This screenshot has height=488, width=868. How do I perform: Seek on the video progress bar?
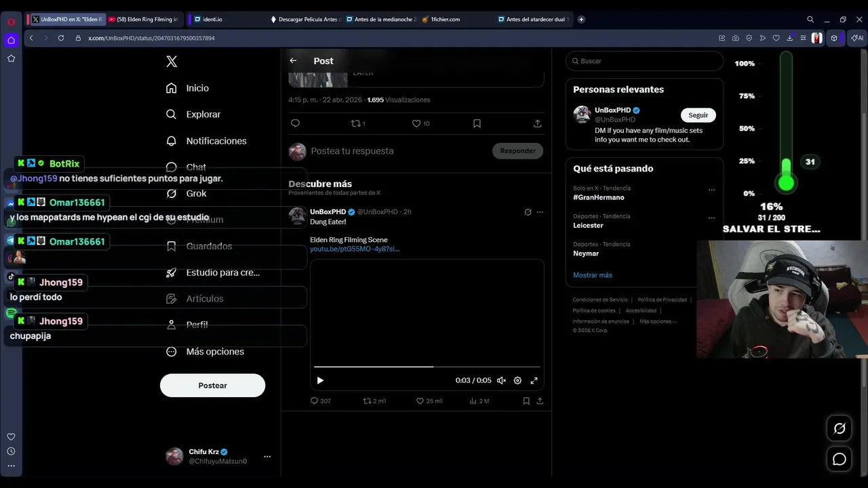pyautogui.click(x=427, y=367)
